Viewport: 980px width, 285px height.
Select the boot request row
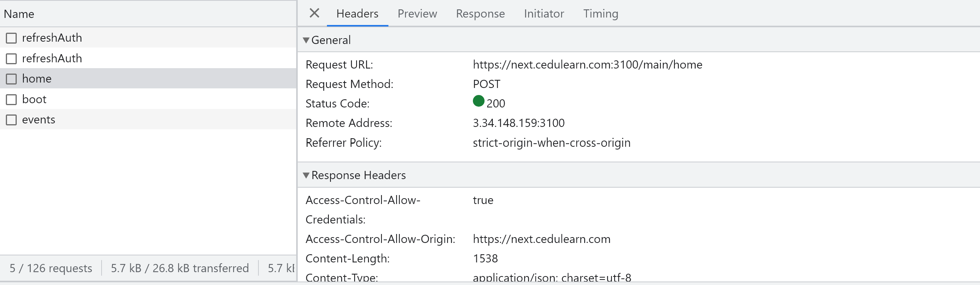pyautogui.click(x=148, y=99)
